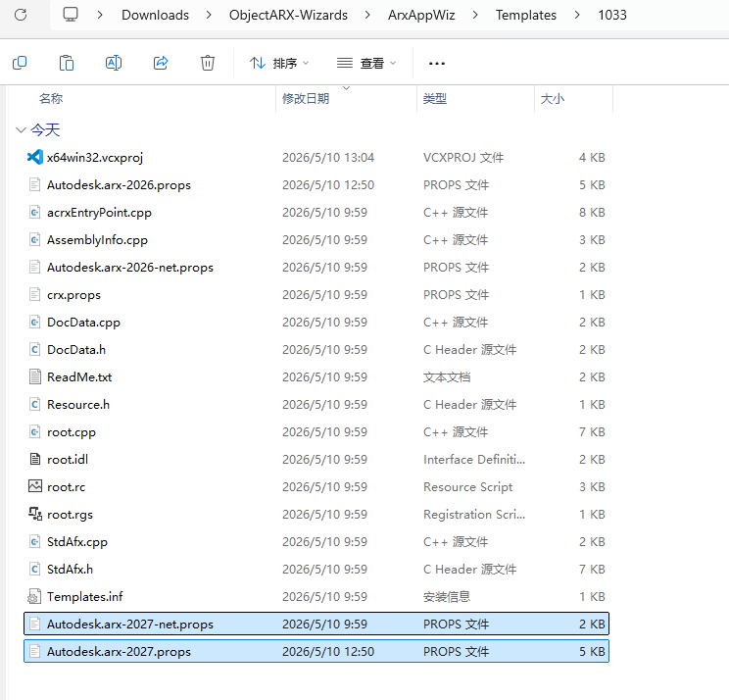Viewport: 729px width, 700px height.
Task: Sort by 名称 column header
Action: pos(51,99)
